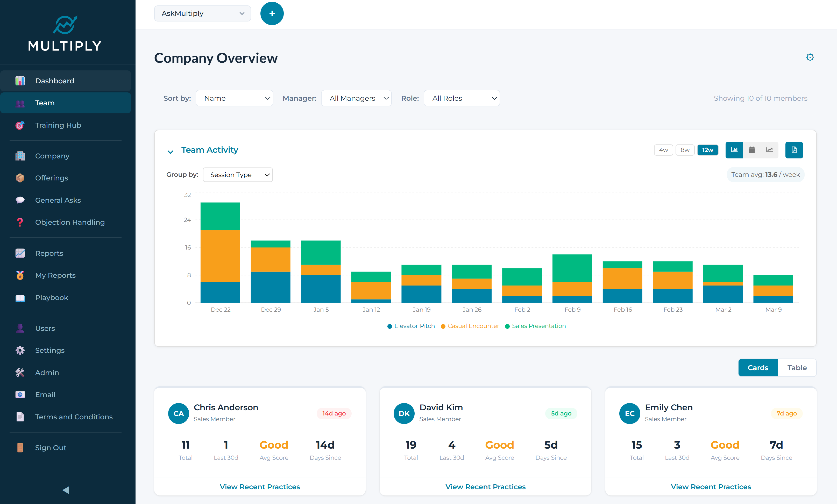
Task: Switch chart to calendar view
Action: [752, 150]
